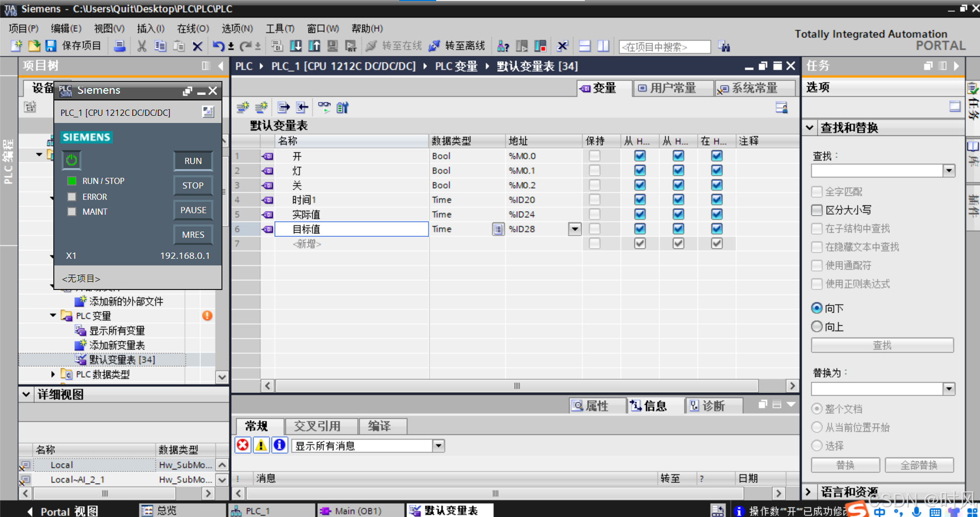Switch to the 交叉引用 tab

(x=321, y=426)
